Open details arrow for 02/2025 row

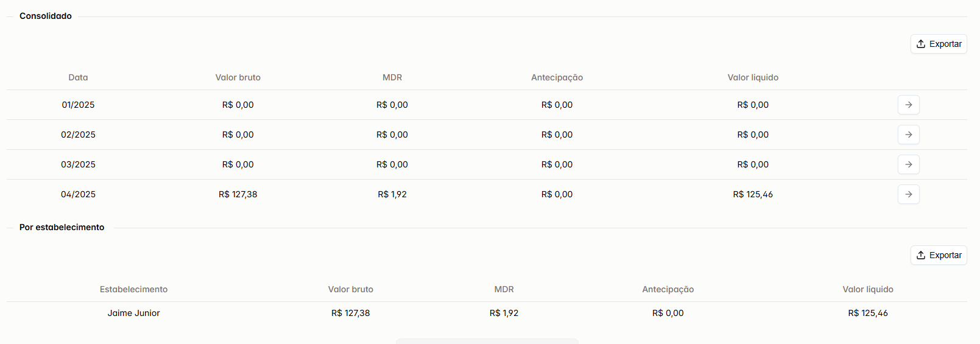click(908, 135)
